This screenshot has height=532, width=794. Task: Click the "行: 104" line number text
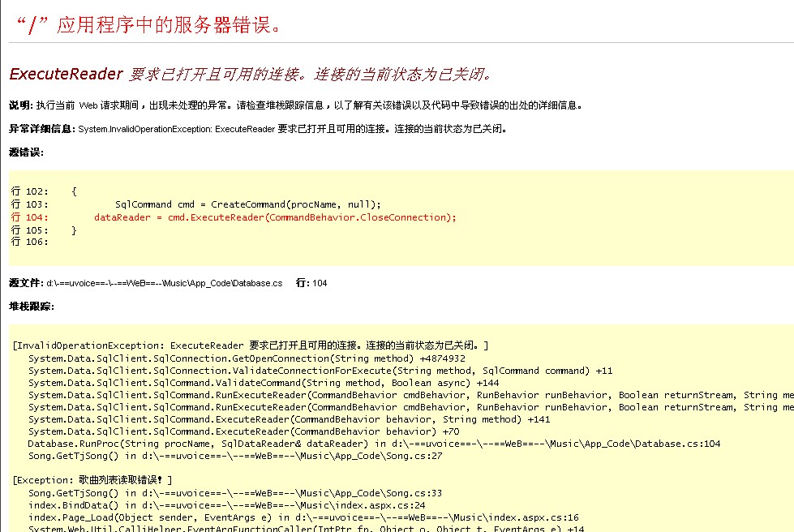[x=311, y=283]
